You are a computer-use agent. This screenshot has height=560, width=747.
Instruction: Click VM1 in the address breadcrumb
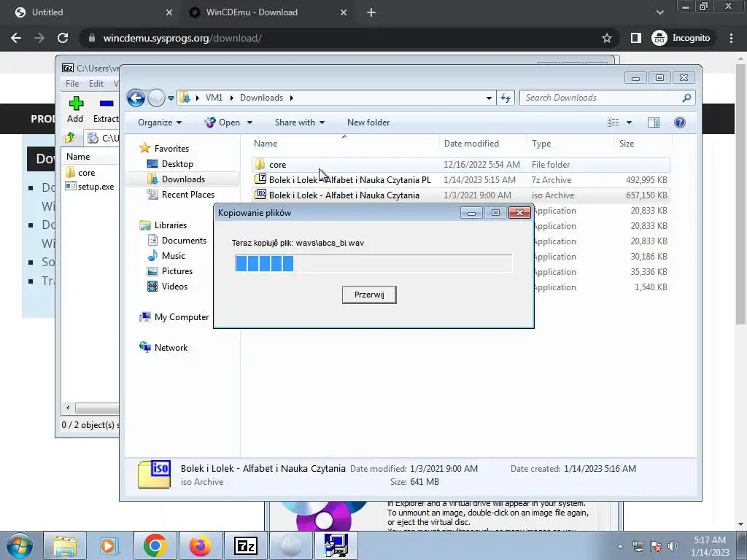[x=214, y=98]
